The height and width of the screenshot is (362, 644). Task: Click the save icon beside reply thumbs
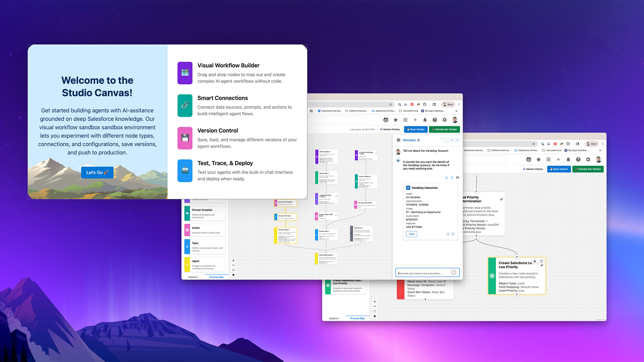tap(458, 178)
